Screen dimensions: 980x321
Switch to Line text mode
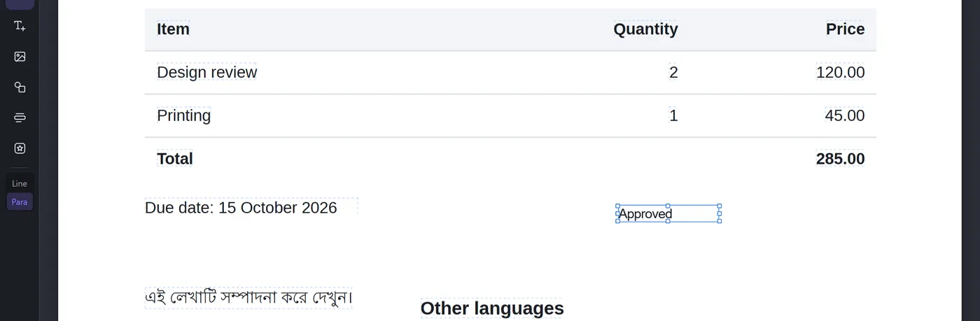20,183
